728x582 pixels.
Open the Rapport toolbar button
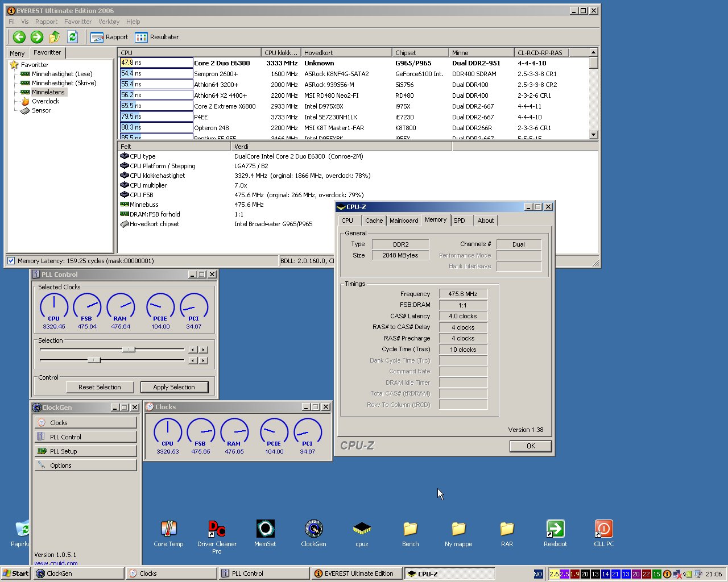pyautogui.click(x=109, y=37)
